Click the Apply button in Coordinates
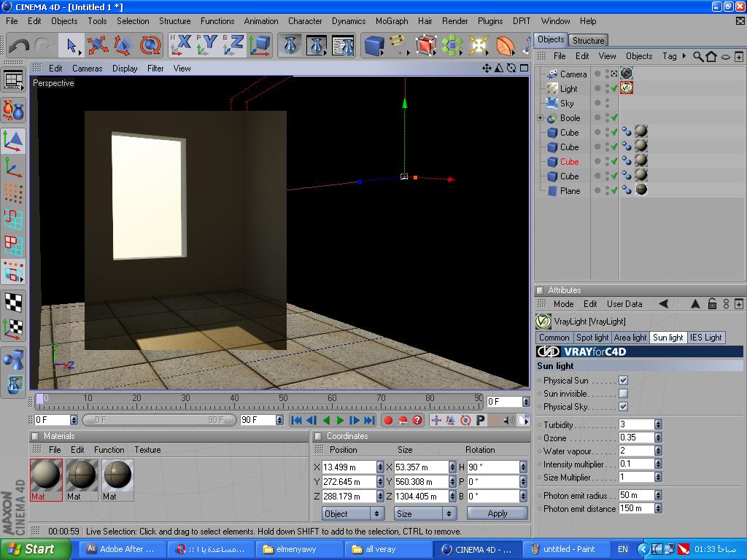747x560 pixels. 498,513
